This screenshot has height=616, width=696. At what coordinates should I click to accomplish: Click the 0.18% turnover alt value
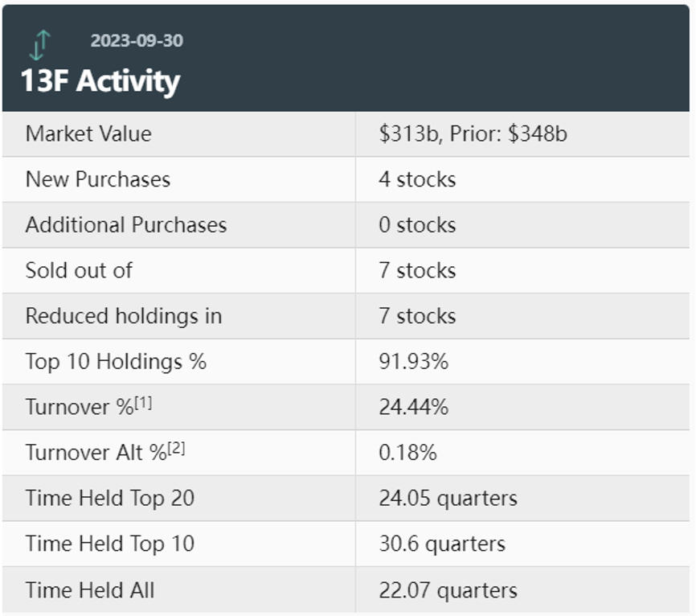[x=407, y=453]
